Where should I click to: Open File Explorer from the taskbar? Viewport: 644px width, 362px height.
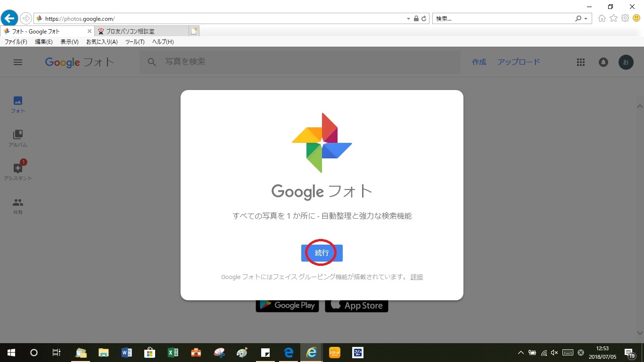click(x=104, y=353)
